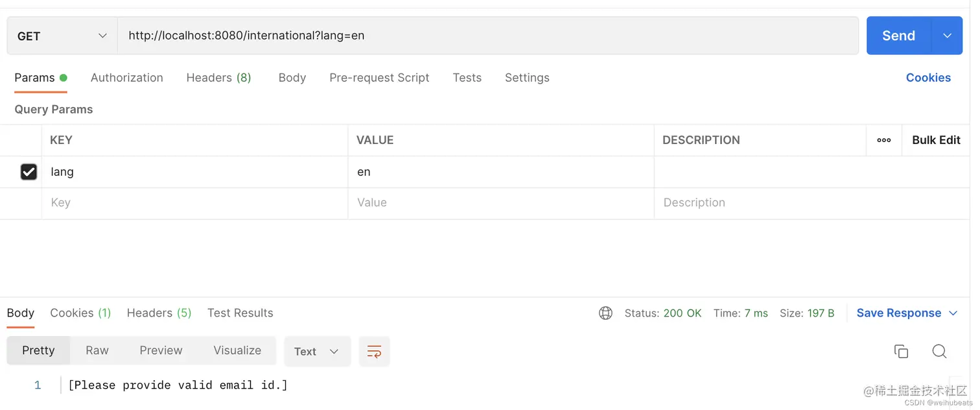
Task: Switch to the request Body tab
Action: (292, 78)
